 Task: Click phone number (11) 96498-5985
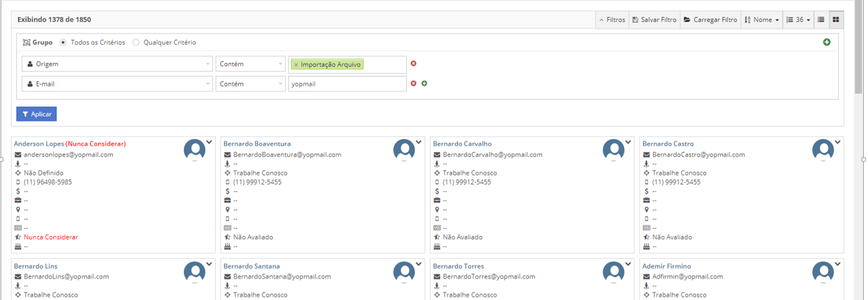tap(48, 182)
